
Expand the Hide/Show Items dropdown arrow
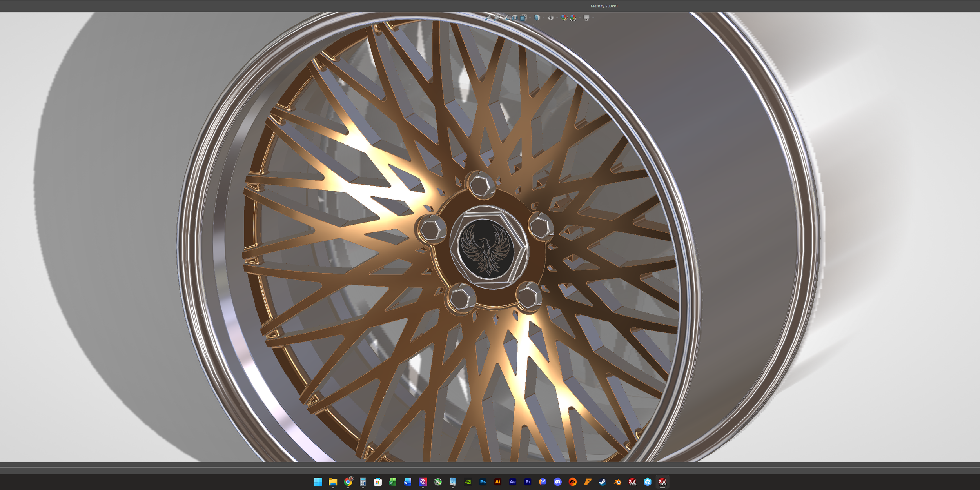pos(557,18)
